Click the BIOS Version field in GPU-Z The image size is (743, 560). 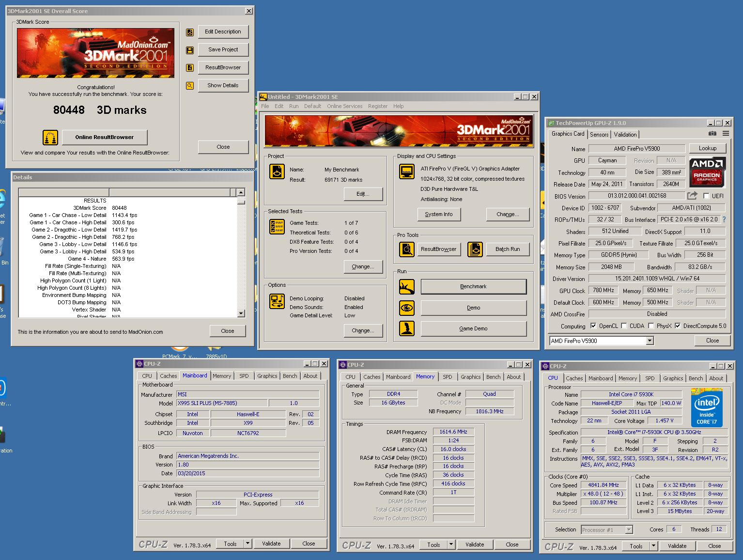click(x=637, y=196)
